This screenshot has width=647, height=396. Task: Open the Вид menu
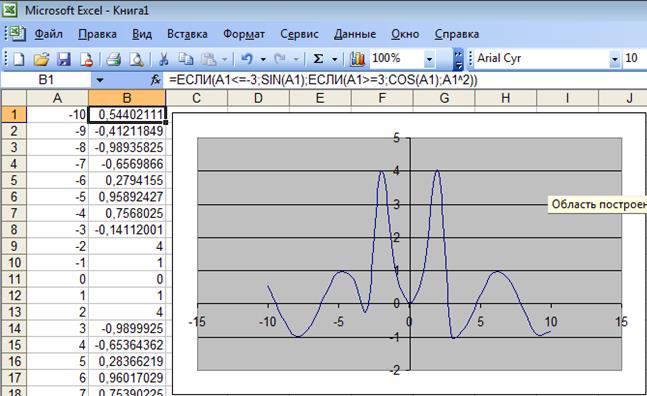142,34
